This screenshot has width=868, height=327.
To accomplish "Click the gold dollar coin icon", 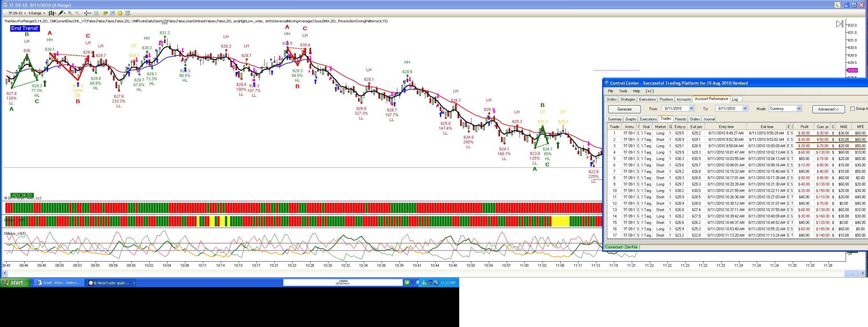I will 120,13.
